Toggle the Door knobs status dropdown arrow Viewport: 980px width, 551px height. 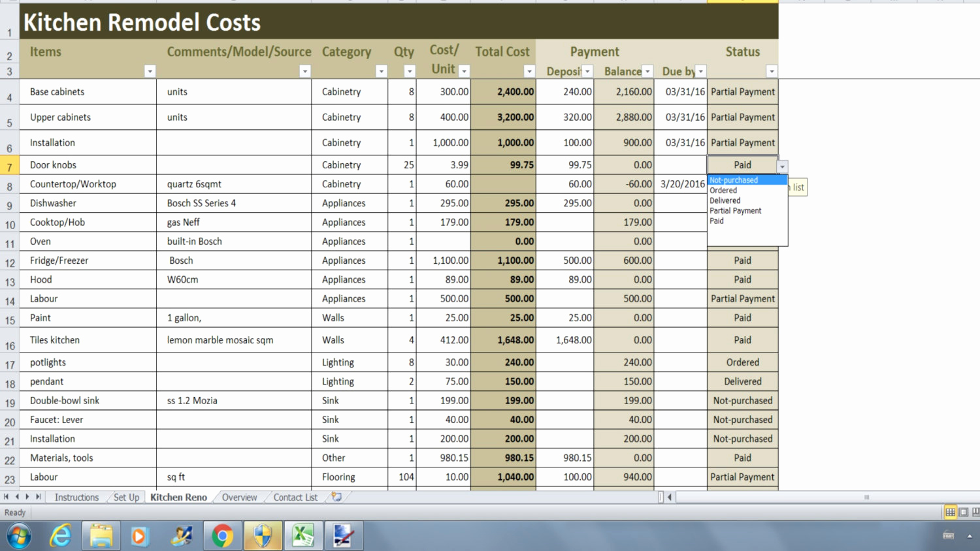tap(782, 166)
